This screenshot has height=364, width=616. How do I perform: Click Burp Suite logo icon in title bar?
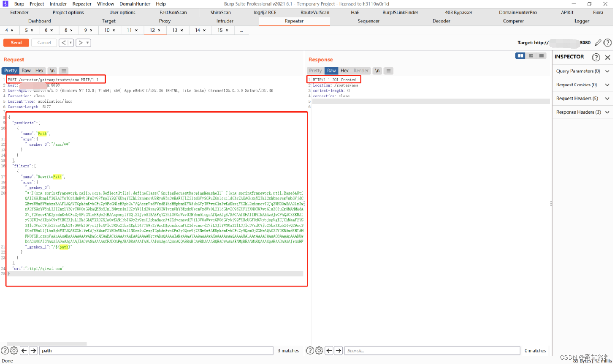click(6, 4)
